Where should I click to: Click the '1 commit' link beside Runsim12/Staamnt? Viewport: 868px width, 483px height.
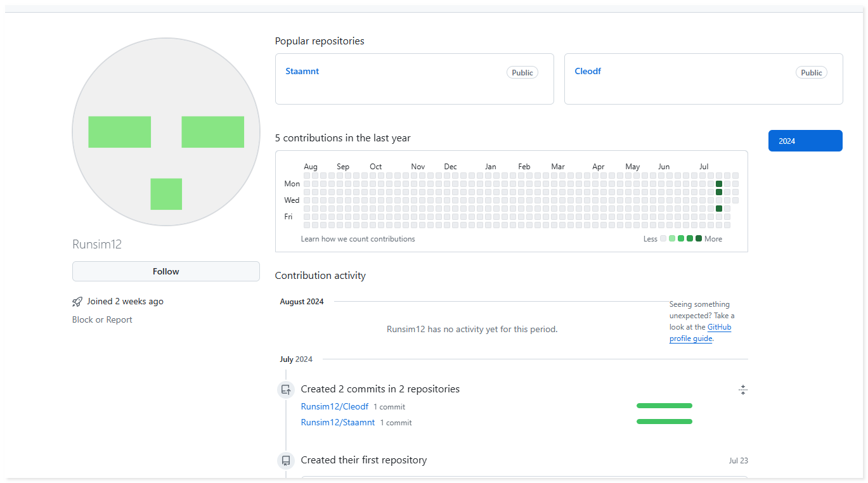(x=396, y=423)
